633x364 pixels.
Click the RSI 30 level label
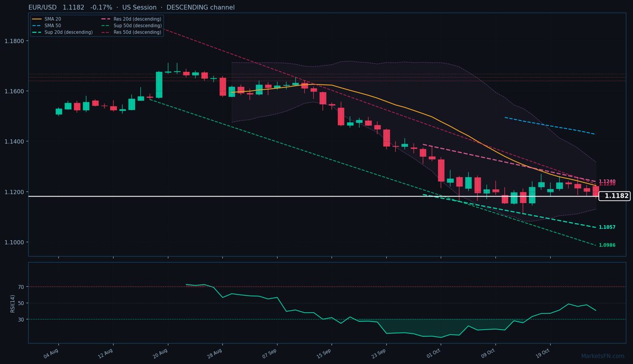[21, 319]
